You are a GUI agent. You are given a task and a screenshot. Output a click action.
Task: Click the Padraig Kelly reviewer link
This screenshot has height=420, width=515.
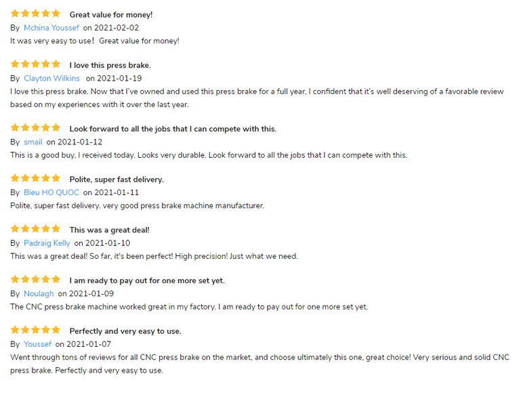[47, 243]
